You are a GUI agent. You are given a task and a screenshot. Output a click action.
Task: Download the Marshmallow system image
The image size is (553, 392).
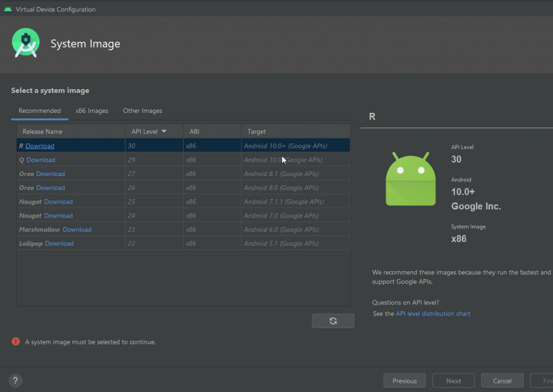click(77, 229)
